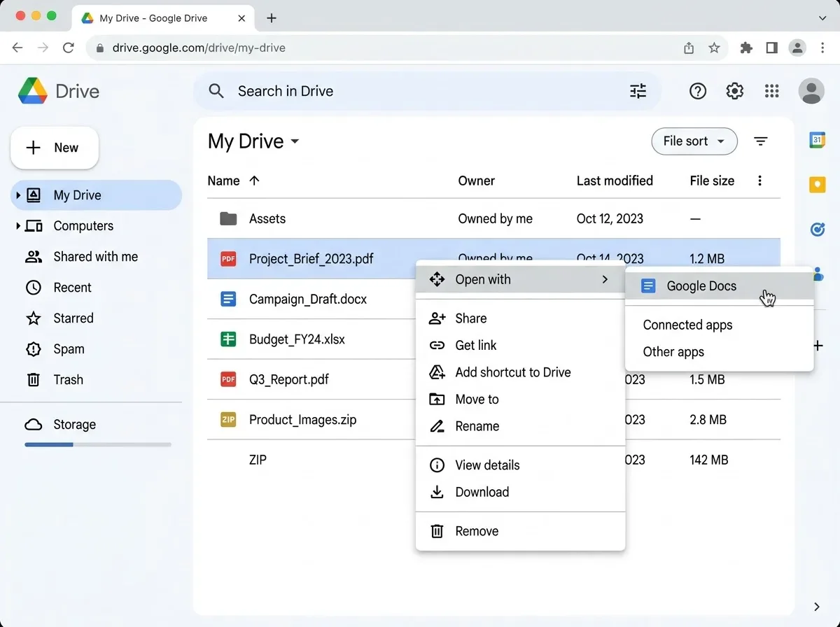Expand the side panel arrow at bottom right

[x=817, y=607]
